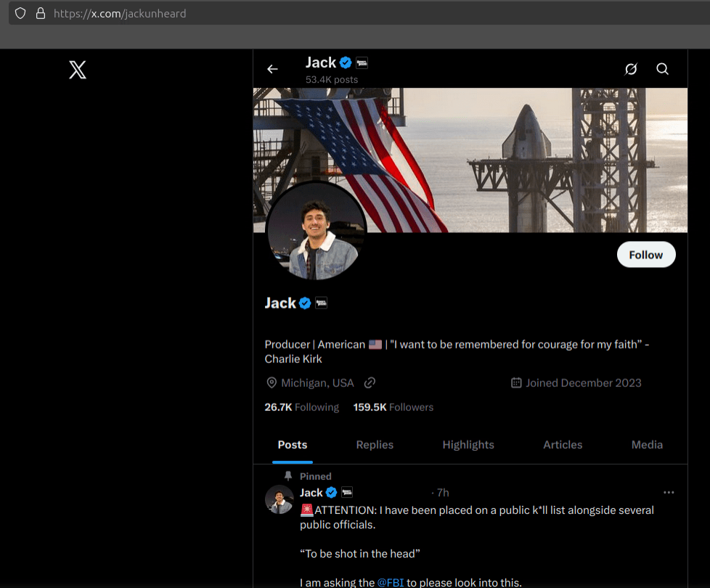The image size is (710, 588).
Task: Click the padlock site info icon
Action: 40,13
